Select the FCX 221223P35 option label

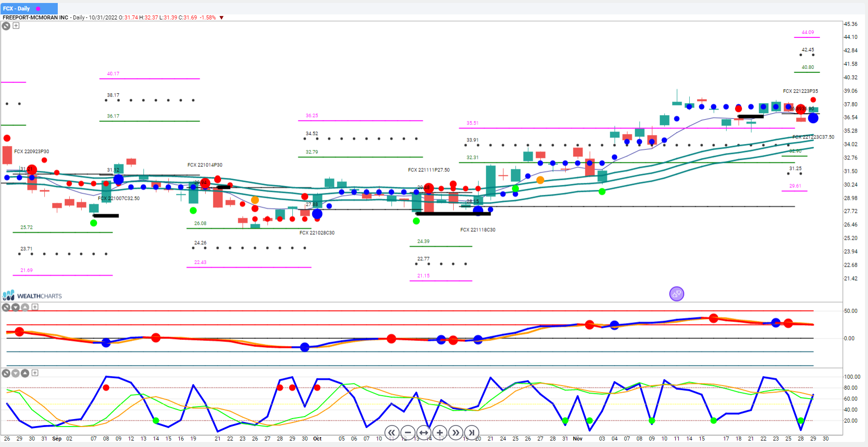click(800, 91)
